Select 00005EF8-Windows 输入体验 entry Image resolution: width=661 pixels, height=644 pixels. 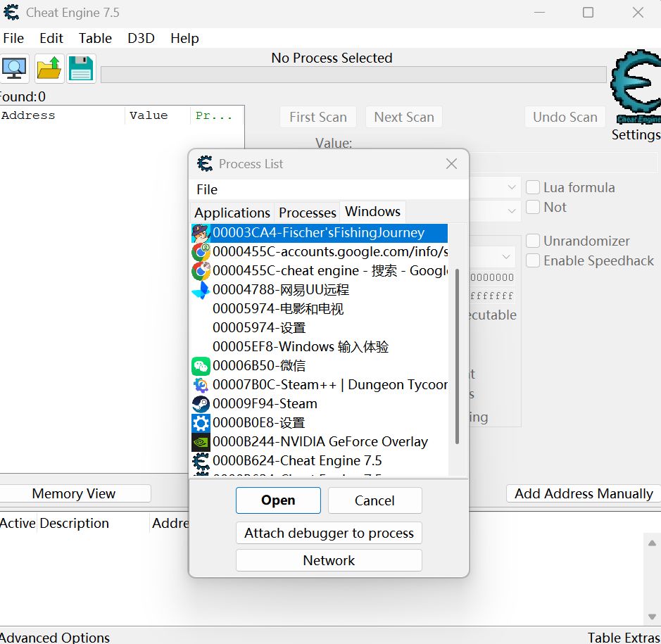tap(320, 347)
